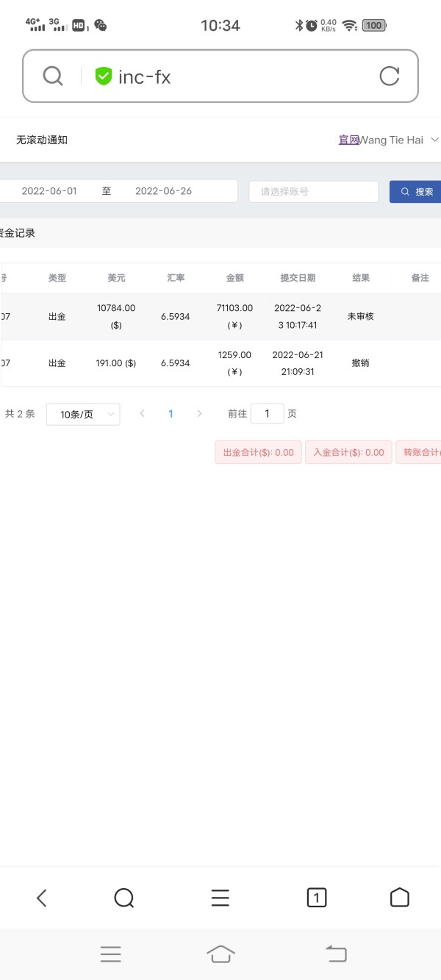
Task: Tap the browser home icon
Action: tap(399, 898)
